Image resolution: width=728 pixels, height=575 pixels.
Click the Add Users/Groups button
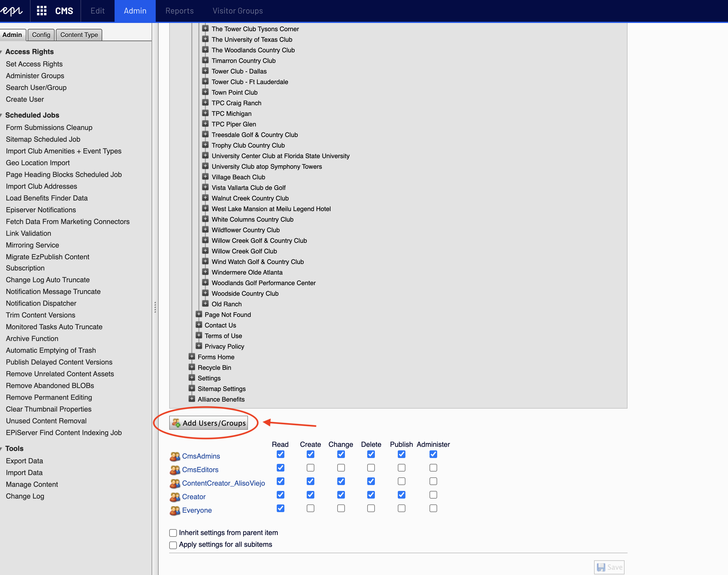point(209,423)
